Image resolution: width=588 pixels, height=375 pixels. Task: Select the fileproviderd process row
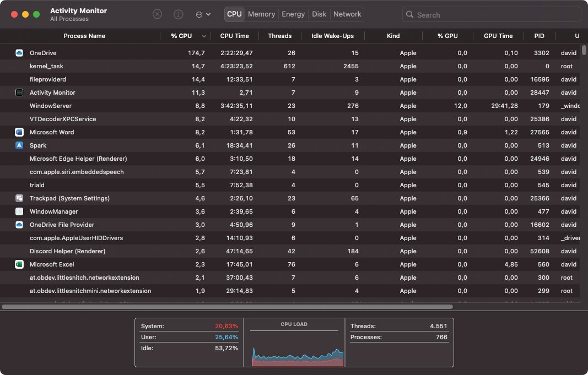(x=290, y=79)
